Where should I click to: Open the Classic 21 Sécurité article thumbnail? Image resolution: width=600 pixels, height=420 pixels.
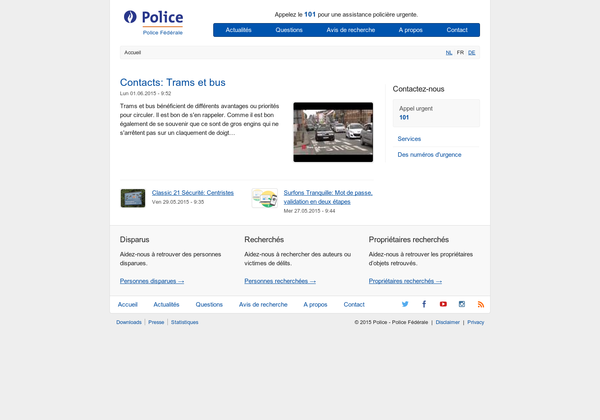(133, 198)
